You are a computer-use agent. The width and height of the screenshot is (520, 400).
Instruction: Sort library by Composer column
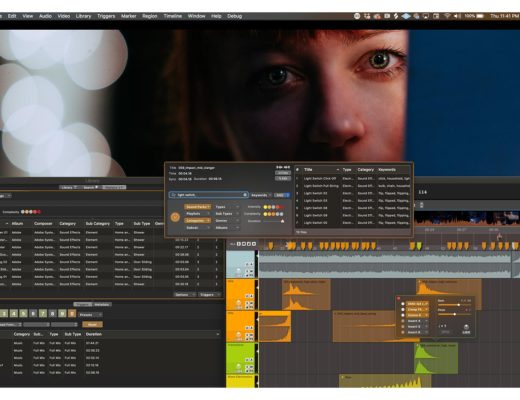click(43, 224)
